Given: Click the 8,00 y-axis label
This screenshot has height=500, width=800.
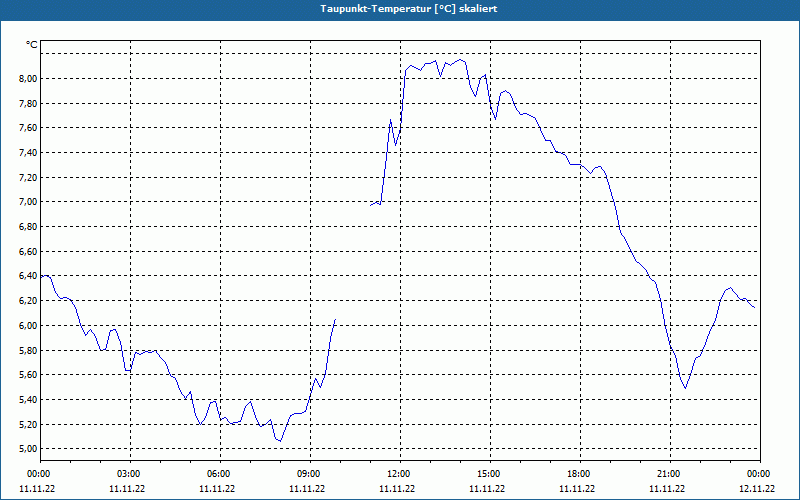Looking at the screenshot, I should (28, 79).
